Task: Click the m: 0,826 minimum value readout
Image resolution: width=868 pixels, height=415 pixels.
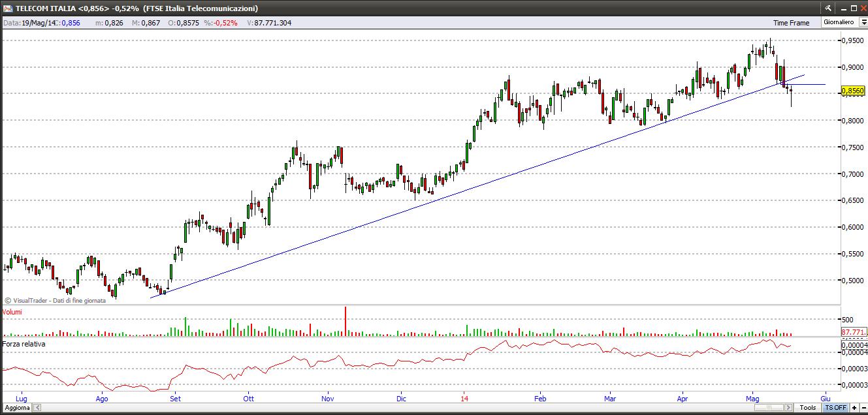Action: point(109,23)
